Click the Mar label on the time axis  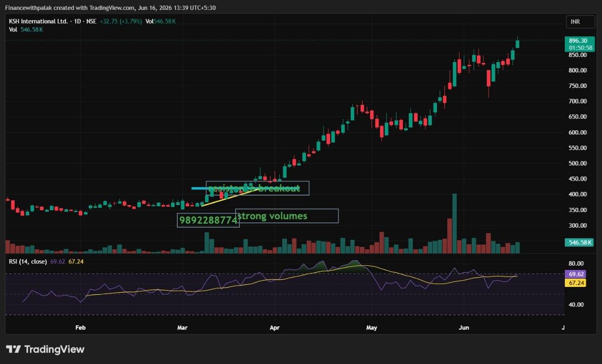click(183, 328)
